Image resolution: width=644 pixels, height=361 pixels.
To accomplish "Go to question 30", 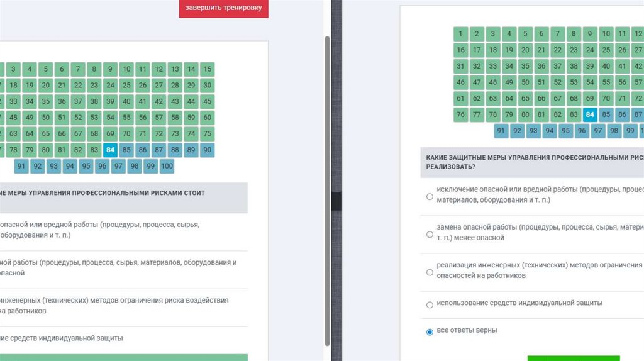I will 207,86.
